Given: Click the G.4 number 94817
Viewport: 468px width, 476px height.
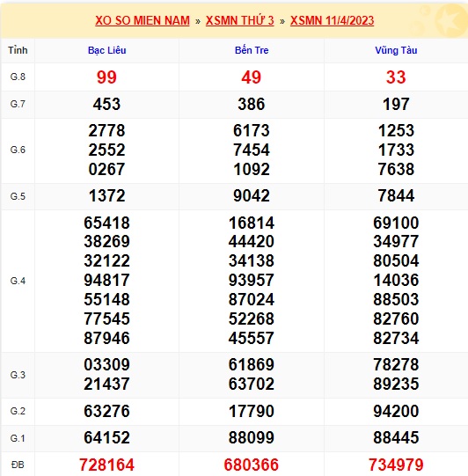Looking at the screenshot, I should (x=106, y=280).
